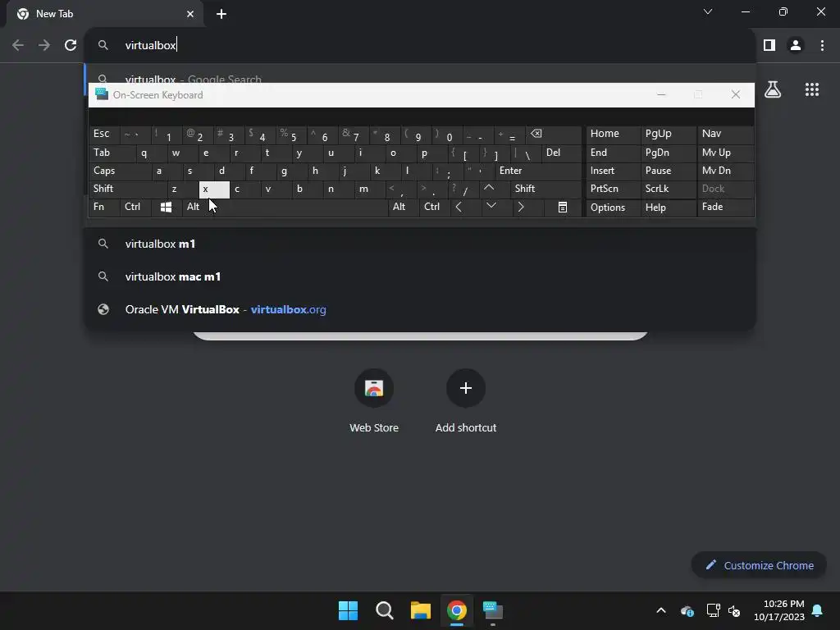This screenshot has width=840, height=630.
Task: Click the Insert key on keyboard
Action: click(x=613, y=171)
